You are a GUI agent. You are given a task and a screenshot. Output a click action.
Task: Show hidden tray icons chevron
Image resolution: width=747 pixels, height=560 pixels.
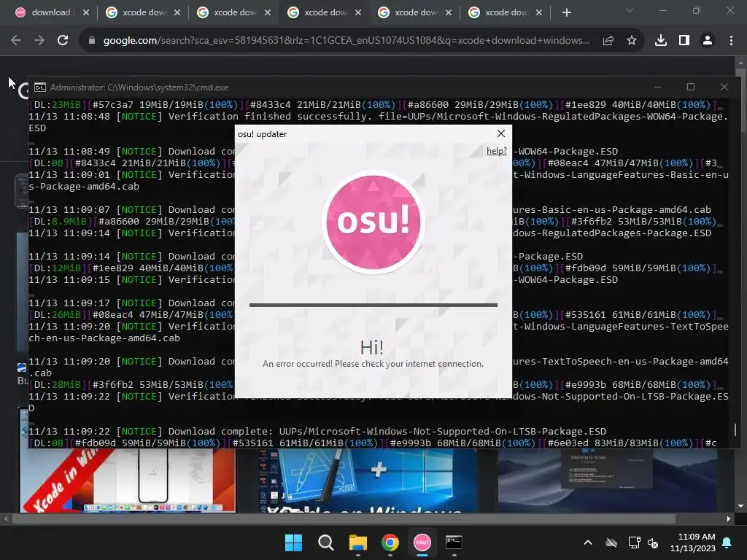coord(588,542)
